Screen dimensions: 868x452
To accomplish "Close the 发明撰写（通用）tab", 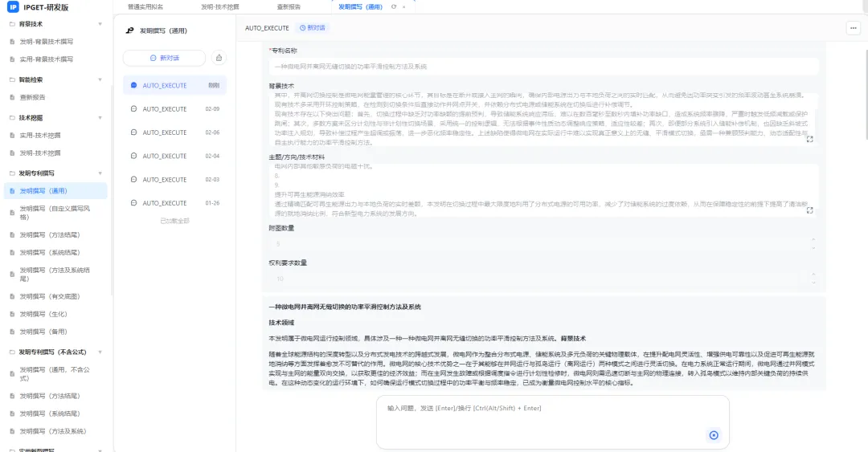I will coord(403,7).
